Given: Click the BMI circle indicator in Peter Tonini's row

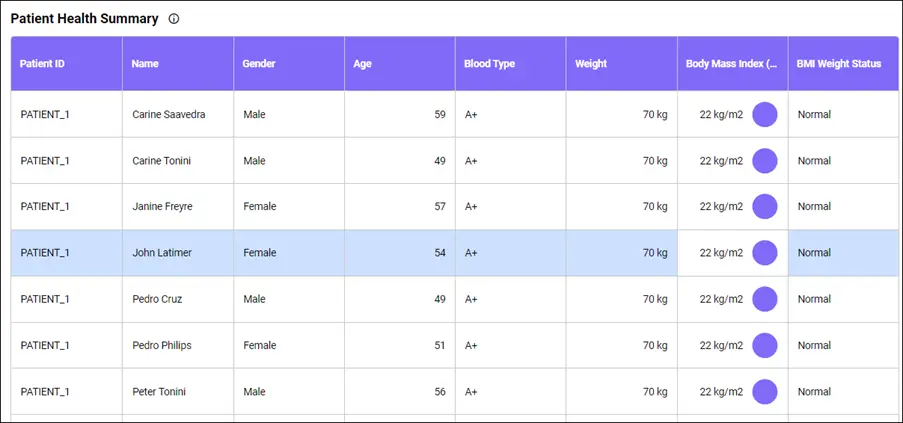Looking at the screenshot, I should coord(765,392).
